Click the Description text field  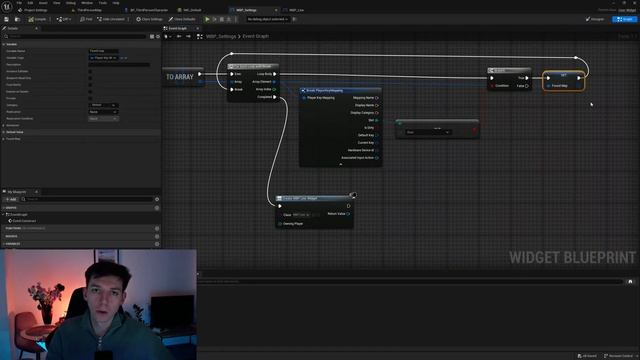[x=119, y=64]
